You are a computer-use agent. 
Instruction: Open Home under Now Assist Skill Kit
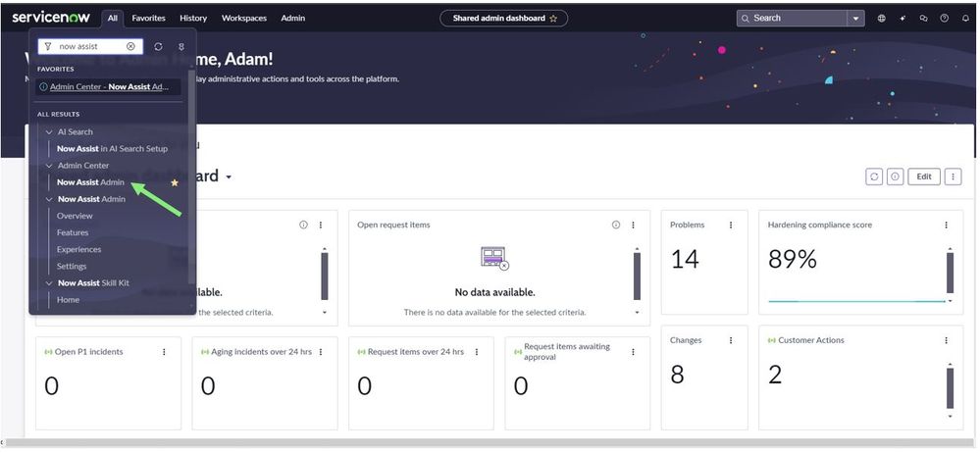coord(68,300)
